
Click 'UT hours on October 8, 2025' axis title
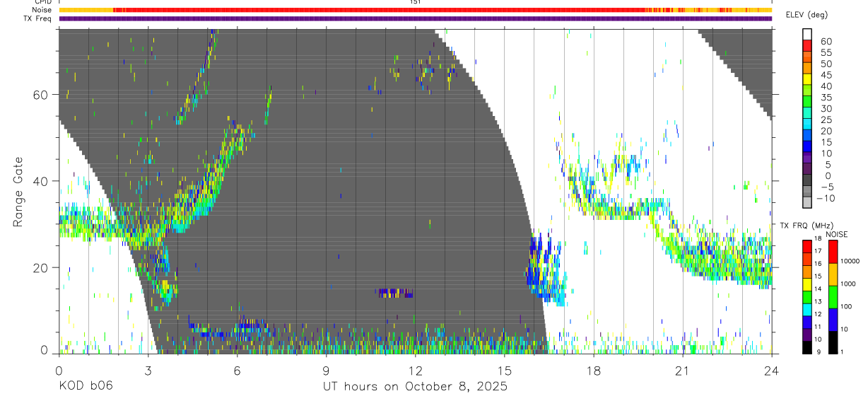(x=415, y=387)
